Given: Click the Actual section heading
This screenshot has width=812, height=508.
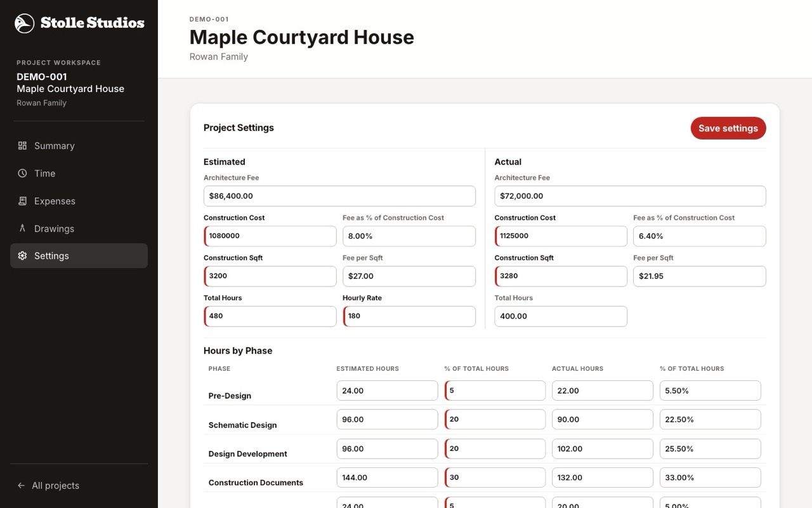Looking at the screenshot, I should (508, 162).
